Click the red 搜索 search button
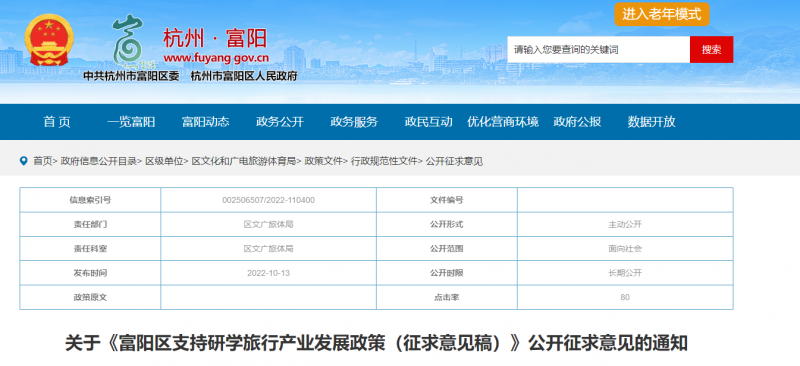The height and width of the screenshot is (366, 800). [711, 50]
